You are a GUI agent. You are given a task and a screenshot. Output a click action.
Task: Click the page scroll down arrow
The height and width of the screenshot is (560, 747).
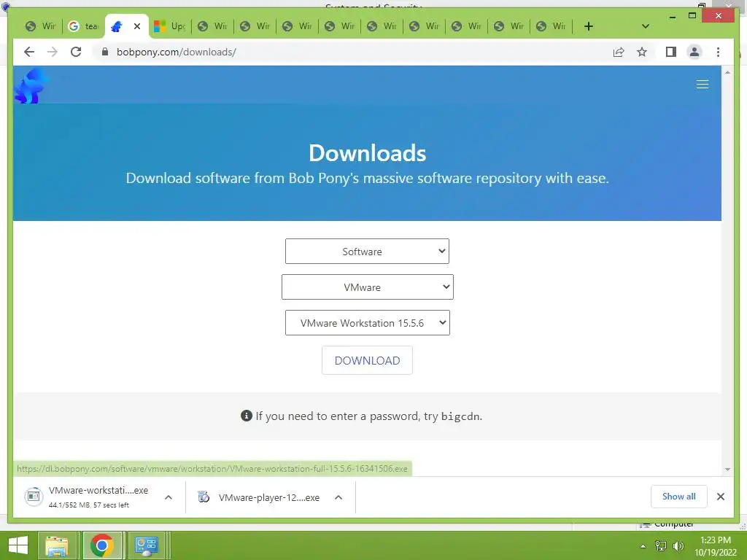727,470
